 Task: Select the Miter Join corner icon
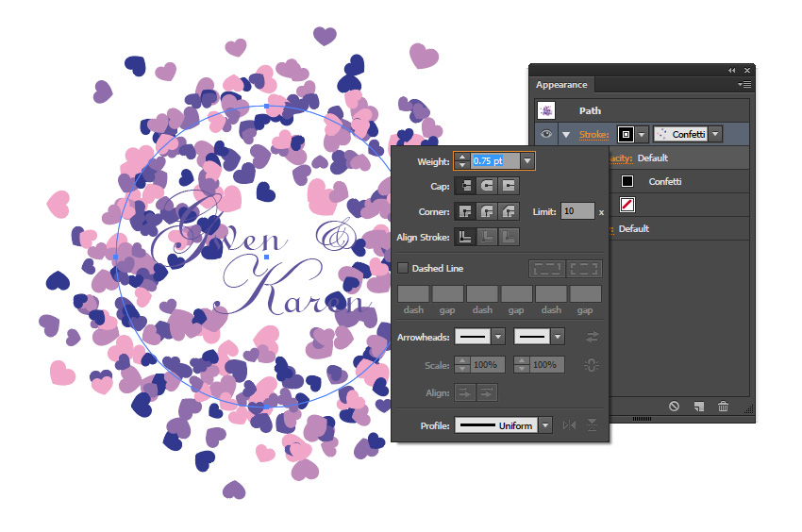[465, 211]
